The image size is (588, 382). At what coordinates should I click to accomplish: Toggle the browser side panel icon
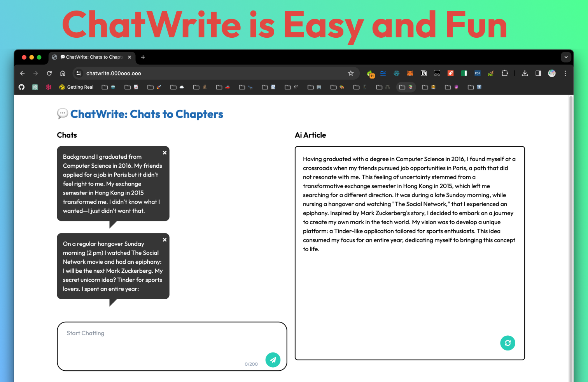538,73
